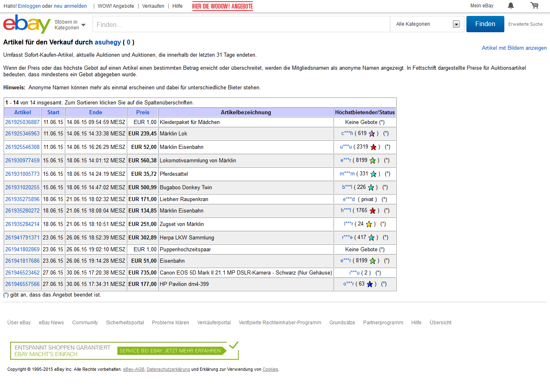Open item number 261925346963
The height and width of the screenshot is (392, 550).
[22, 133]
